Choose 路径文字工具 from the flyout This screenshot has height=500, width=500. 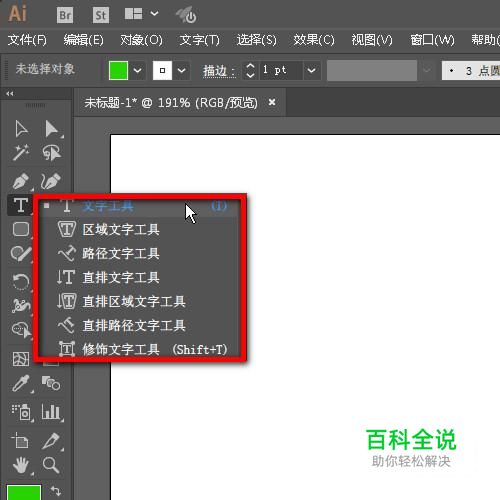tap(138, 254)
